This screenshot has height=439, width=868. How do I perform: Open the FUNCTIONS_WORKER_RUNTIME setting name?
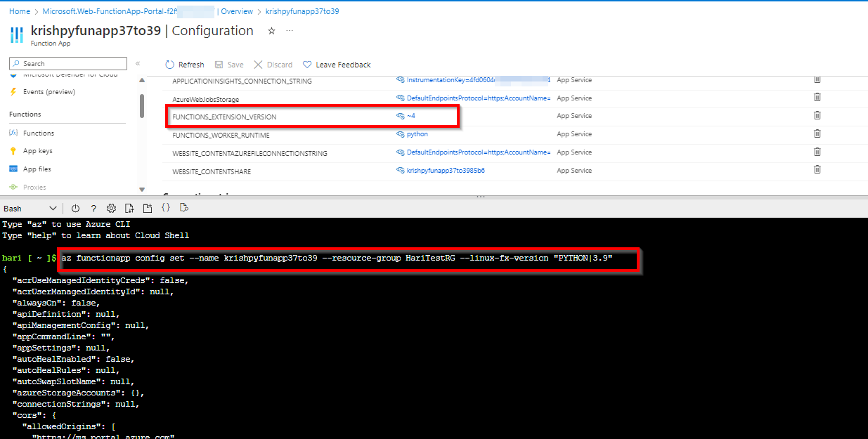coord(221,136)
